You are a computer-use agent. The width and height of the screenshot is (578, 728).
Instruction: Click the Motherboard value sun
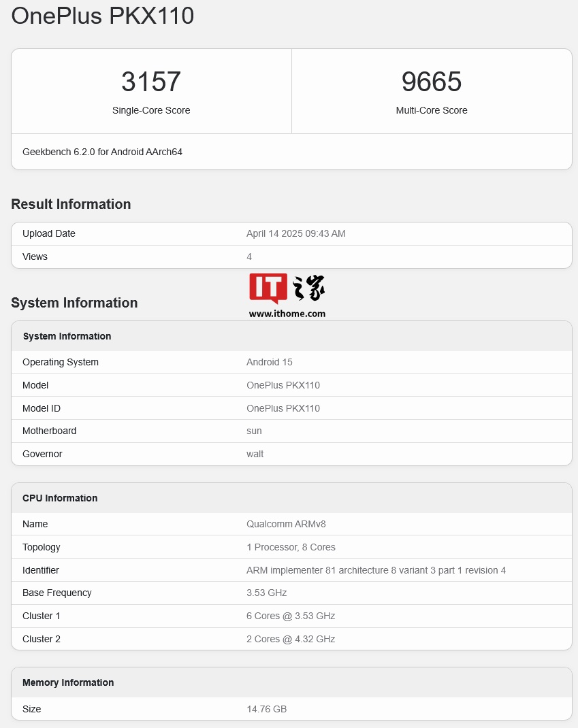[x=254, y=431]
